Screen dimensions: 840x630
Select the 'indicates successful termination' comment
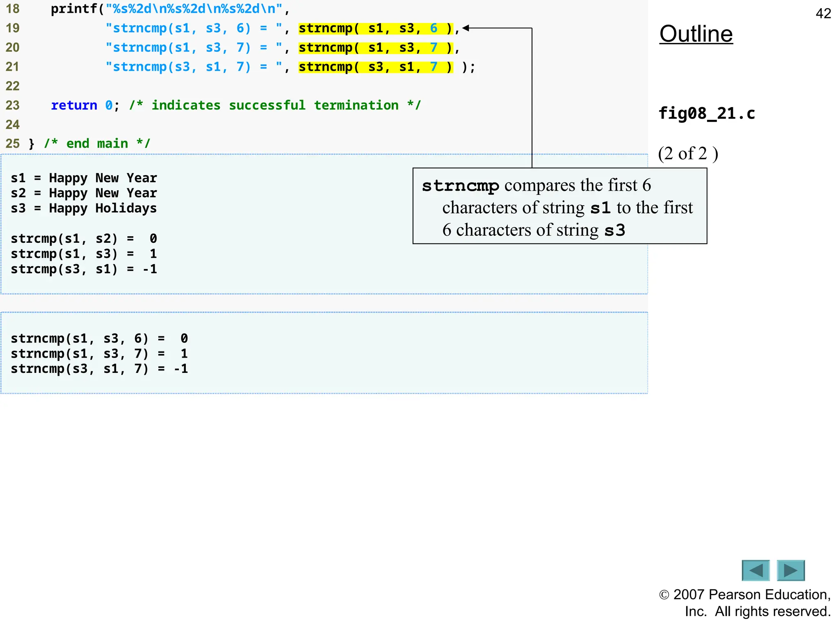tap(275, 105)
